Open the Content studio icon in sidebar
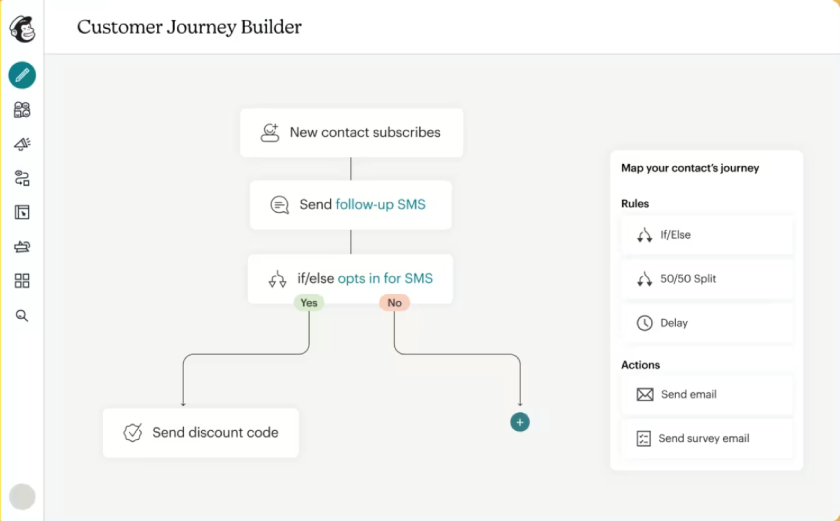The height and width of the screenshot is (521, 840). pyautogui.click(x=22, y=247)
